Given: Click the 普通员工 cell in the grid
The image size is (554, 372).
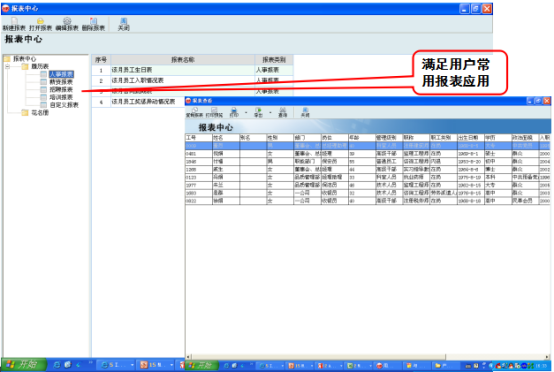Looking at the screenshot, I should tap(389, 161).
